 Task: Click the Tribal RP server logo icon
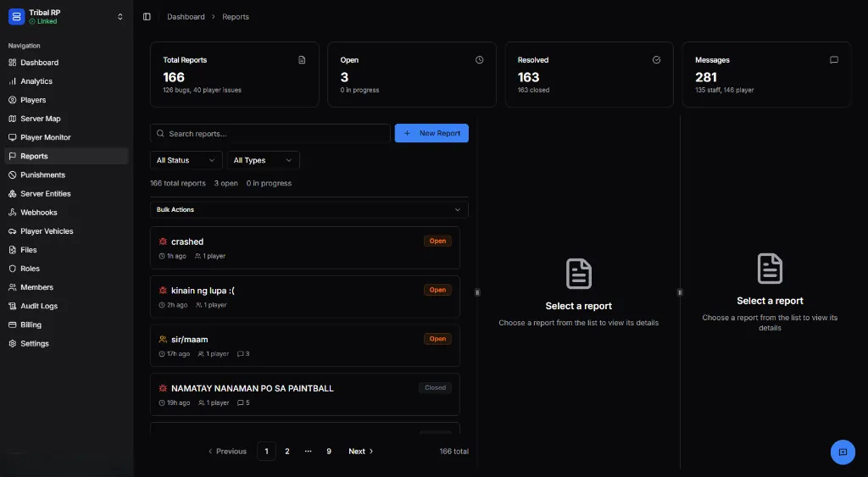[x=17, y=17]
